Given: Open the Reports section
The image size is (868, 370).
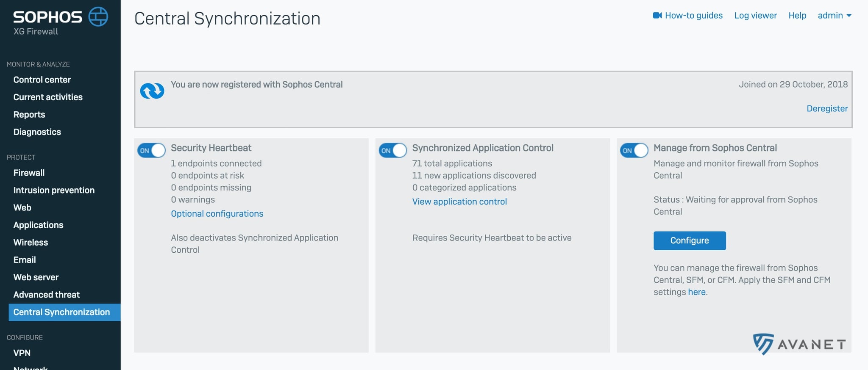Looking at the screenshot, I should pyautogui.click(x=29, y=114).
